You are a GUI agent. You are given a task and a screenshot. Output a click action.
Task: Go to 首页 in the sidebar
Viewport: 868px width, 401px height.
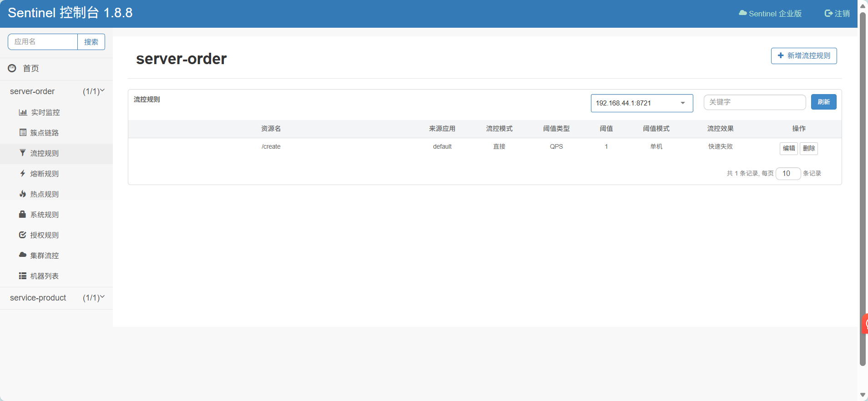click(x=56, y=69)
